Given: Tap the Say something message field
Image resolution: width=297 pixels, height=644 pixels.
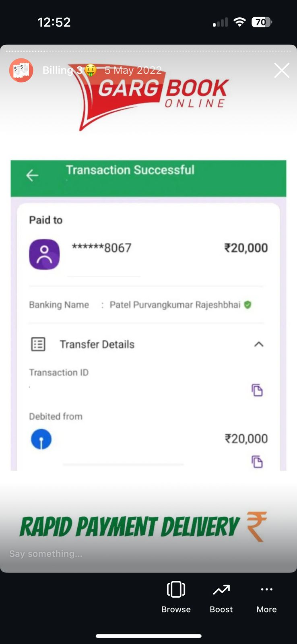Looking at the screenshot, I should click(46, 554).
